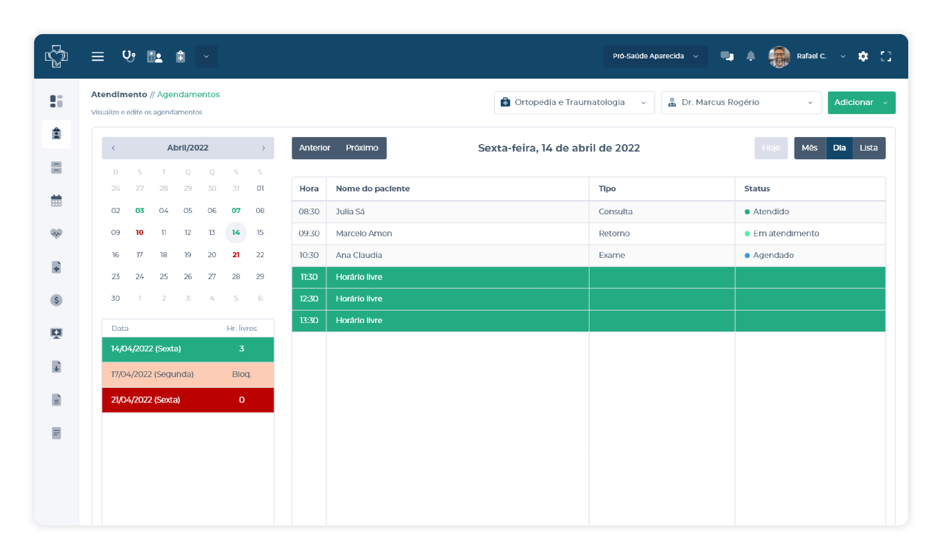Select the Dia view toggle
The image size is (943, 560).
[839, 148]
